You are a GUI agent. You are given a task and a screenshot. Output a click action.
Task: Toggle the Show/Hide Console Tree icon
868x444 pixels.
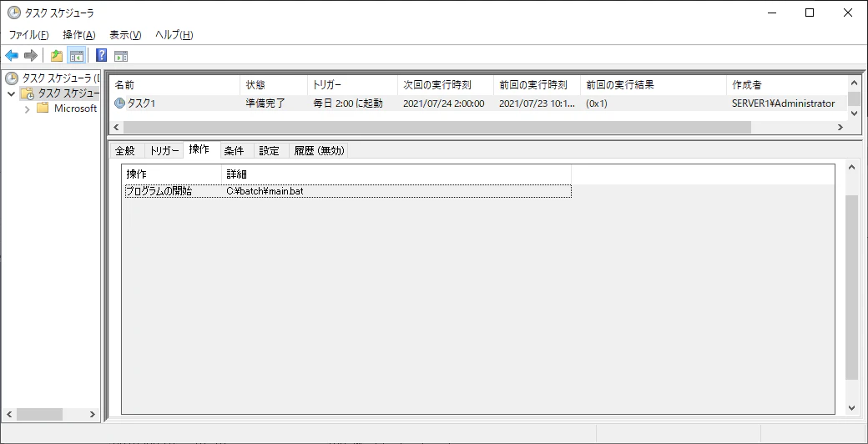click(x=77, y=55)
